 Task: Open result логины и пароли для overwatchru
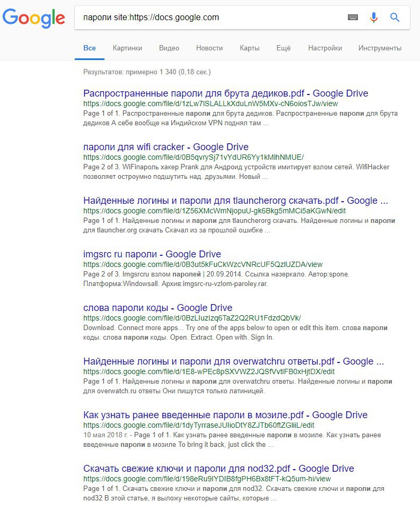(233, 362)
